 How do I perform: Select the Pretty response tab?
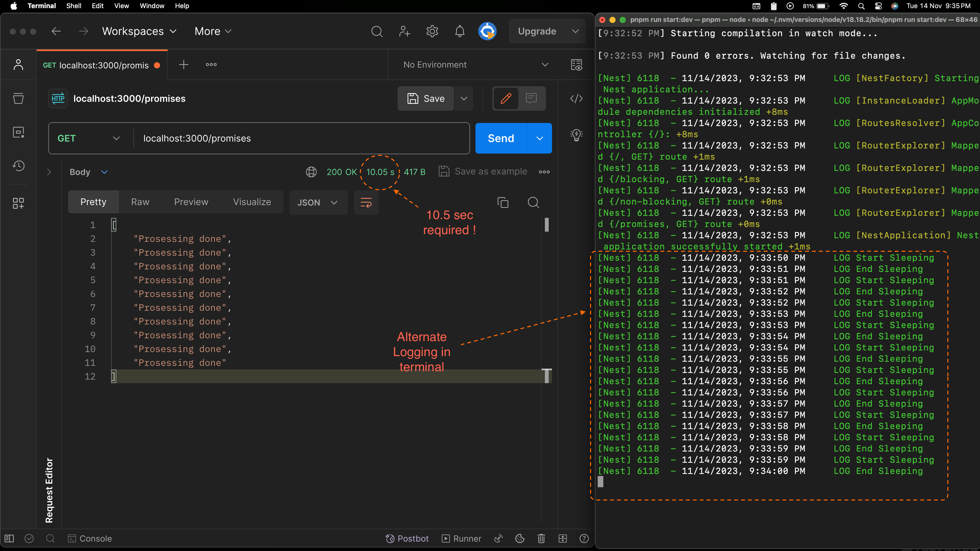pos(93,202)
